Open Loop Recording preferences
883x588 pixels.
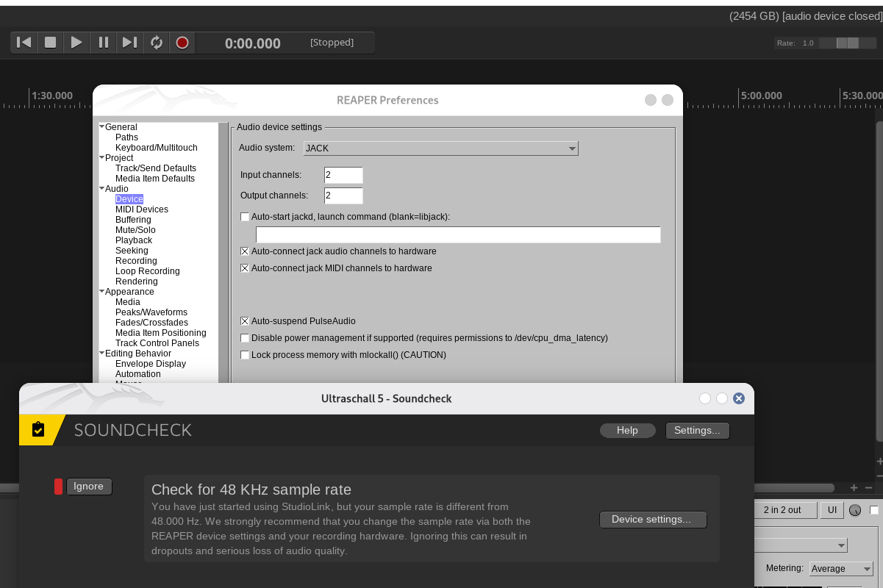(148, 271)
